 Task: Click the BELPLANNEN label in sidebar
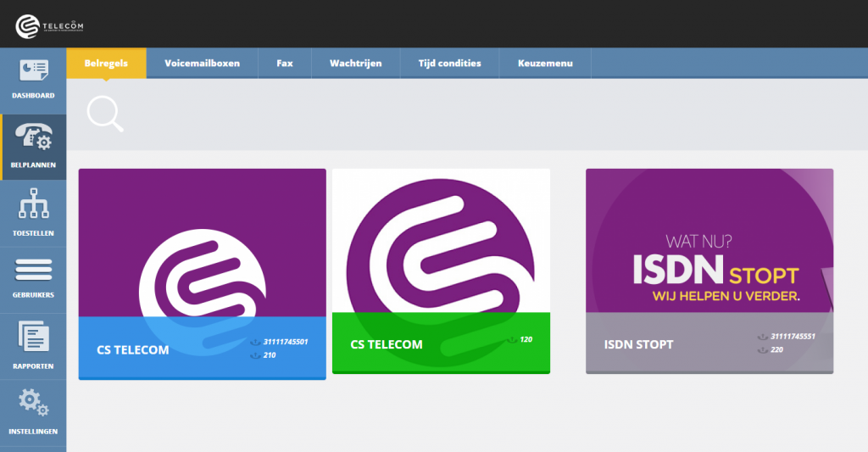pyautogui.click(x=33, y=165)
